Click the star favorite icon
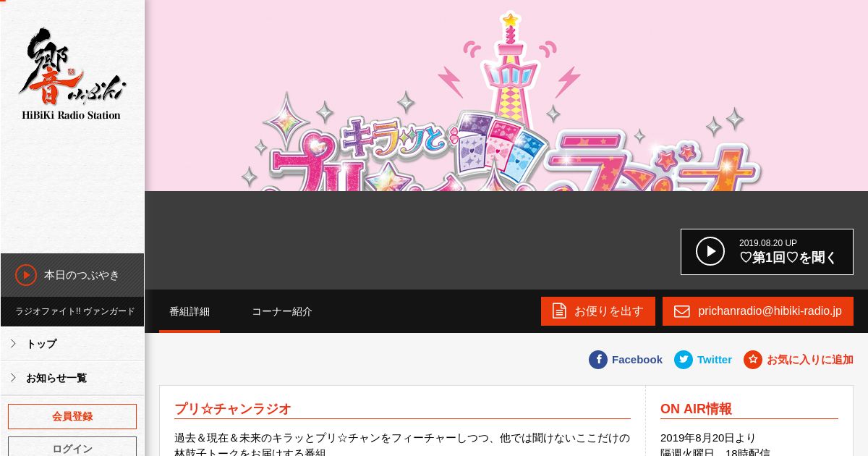 tap(753, 360)
